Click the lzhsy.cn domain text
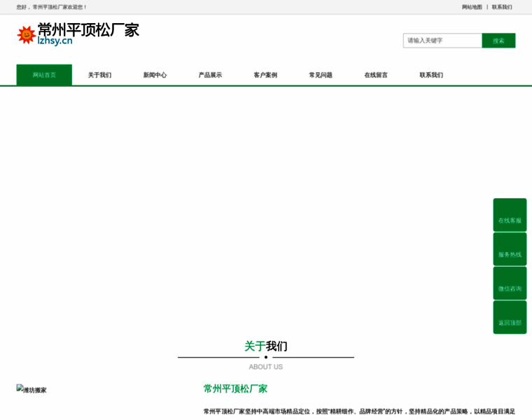The height and width of the screenshot is (420, 532). pos(55,41)
